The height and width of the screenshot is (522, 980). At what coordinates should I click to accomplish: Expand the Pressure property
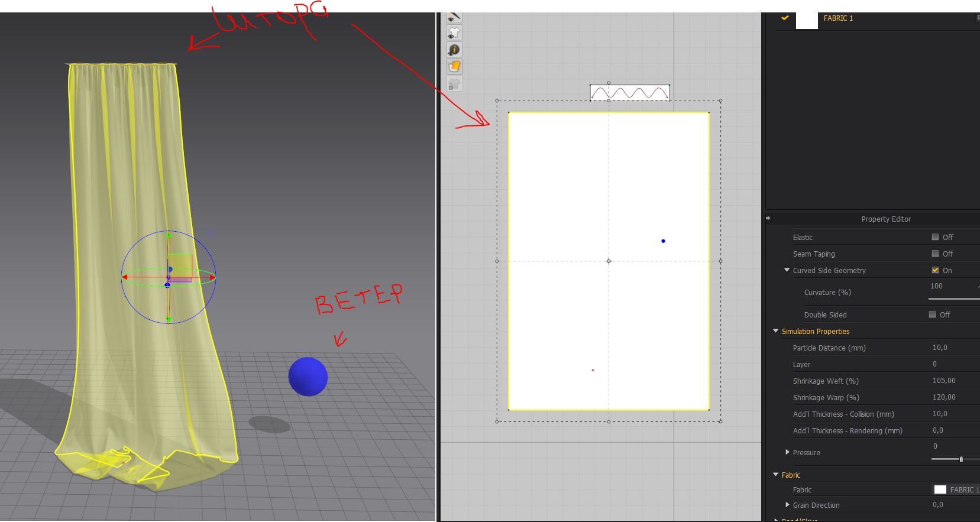click(x=787, y=452)
